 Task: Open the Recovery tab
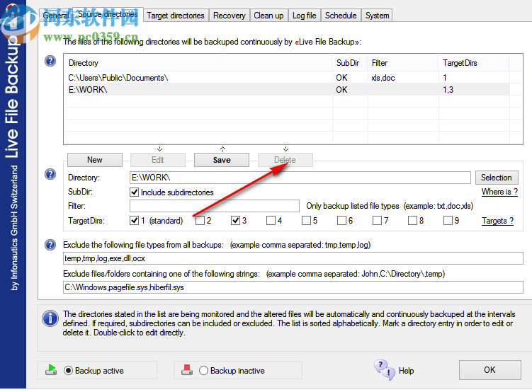click(x=230, y=16)
